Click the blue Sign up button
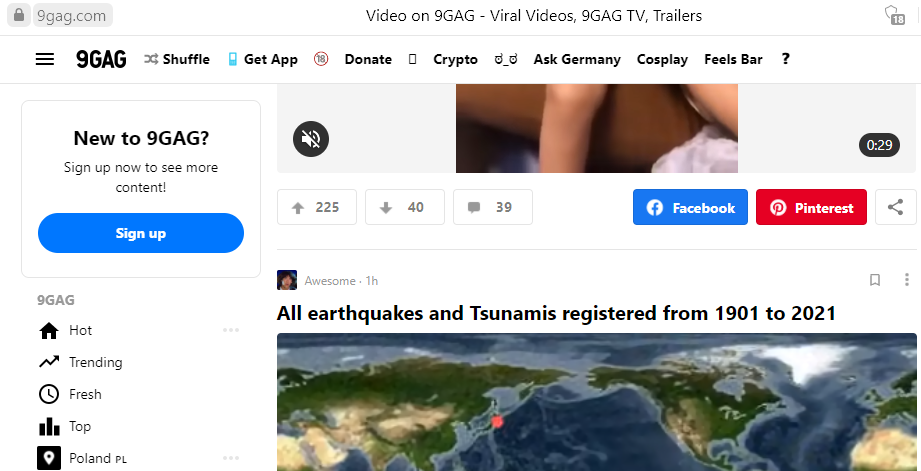The width and height of the screenshot is (921, 471). coord(141,233)
